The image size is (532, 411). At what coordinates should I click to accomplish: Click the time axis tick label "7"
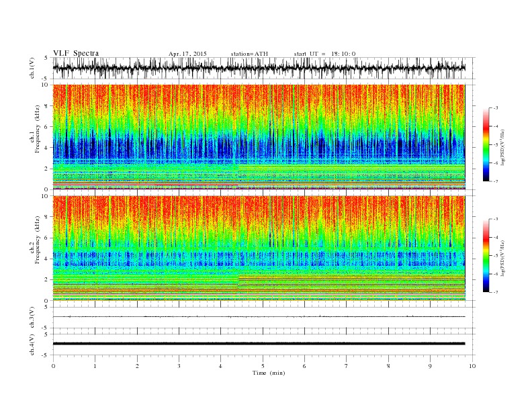point(347,366)
